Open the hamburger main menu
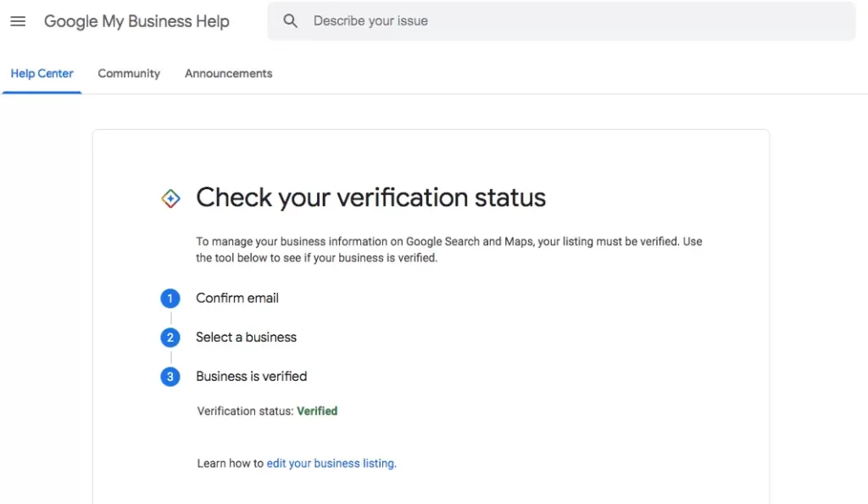This screenshot has width=868, height=504. click(x=18, y=21)
